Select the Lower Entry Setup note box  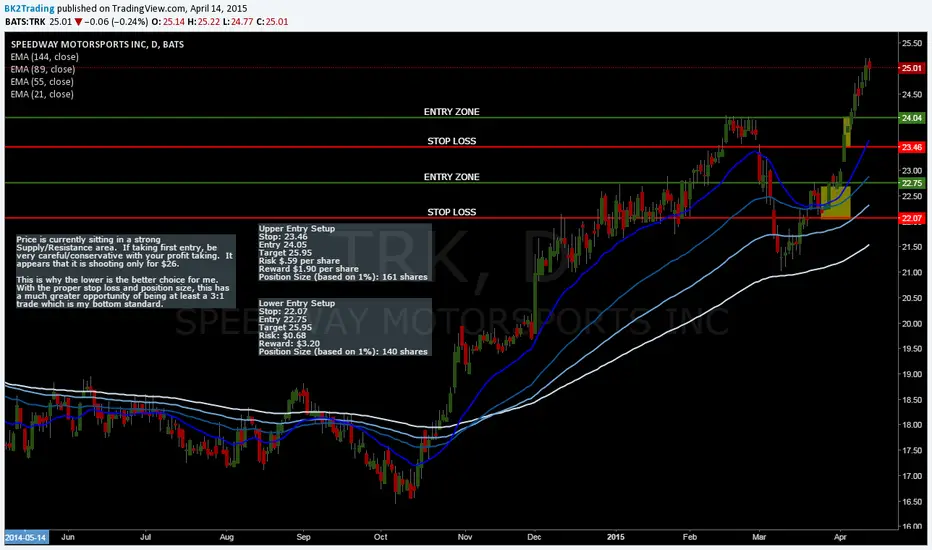point(344,327)
